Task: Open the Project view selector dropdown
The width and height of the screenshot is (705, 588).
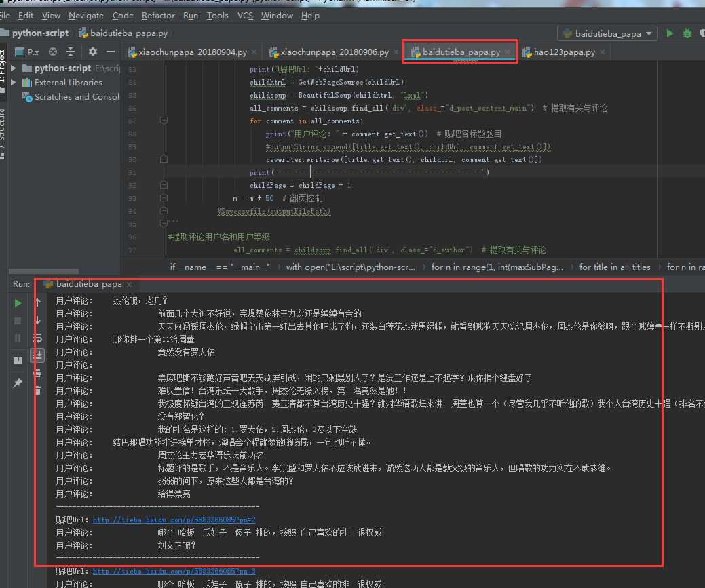Action: point(27,52)
